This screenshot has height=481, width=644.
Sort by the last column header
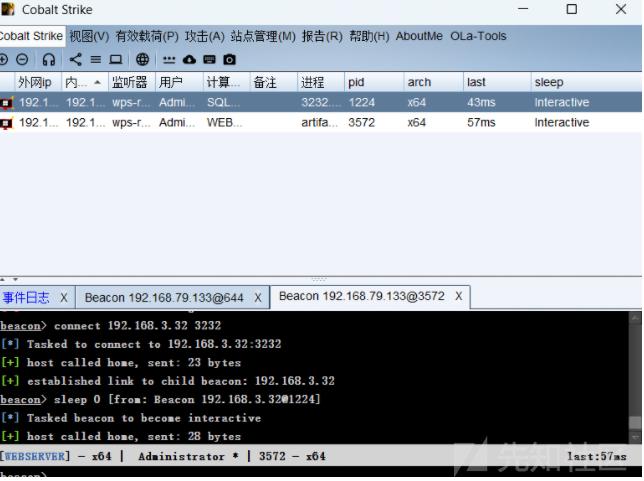pyautogui.click(x=497, y=83)
